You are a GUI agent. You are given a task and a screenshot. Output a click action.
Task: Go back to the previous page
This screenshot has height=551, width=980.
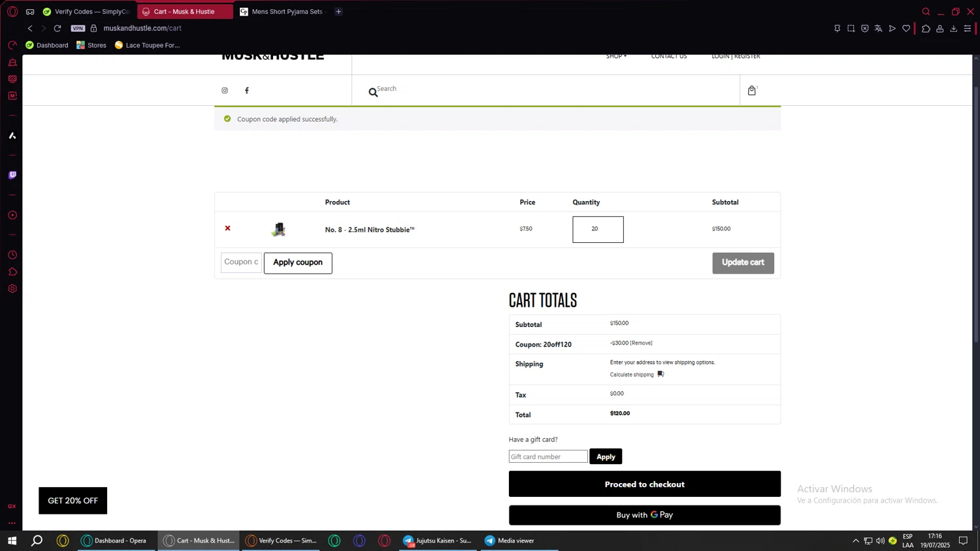[x=30, y=28]
